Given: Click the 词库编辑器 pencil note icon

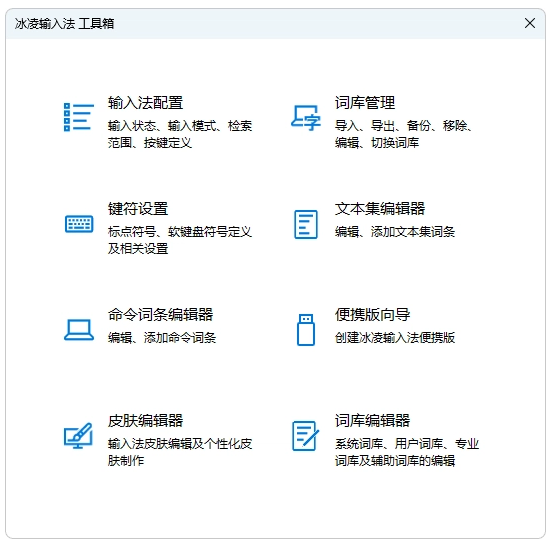Looking at the screenshot, I should pos(305,436).
